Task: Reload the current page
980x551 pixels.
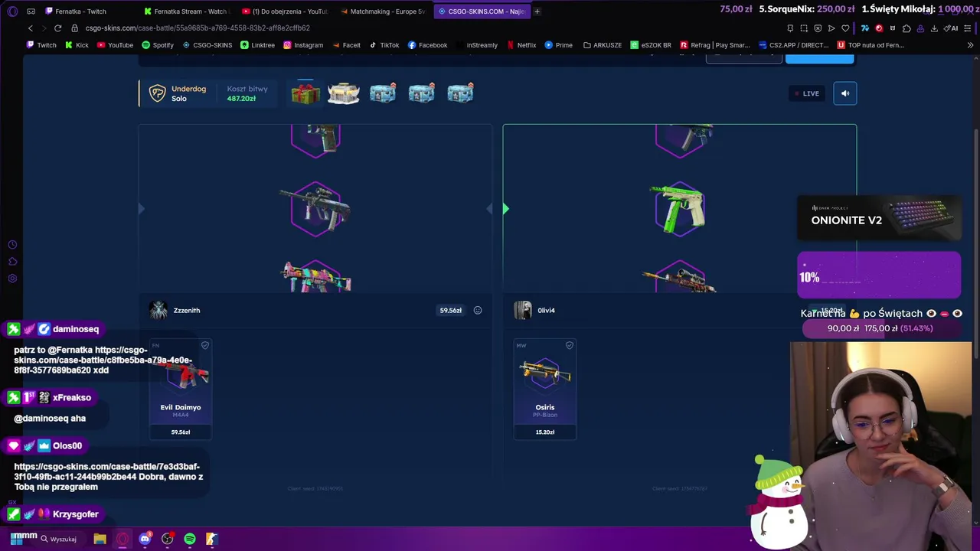Action: coord(57,28)
